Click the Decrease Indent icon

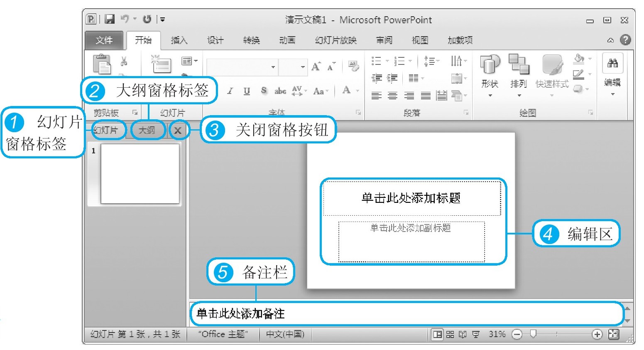point(377,78)
